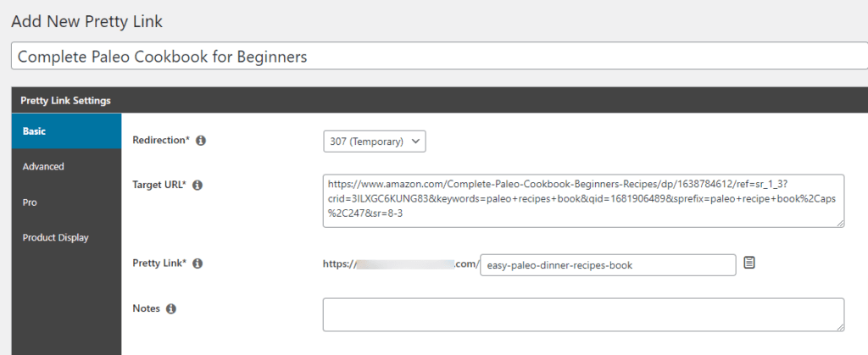Focus the Target URL text area
The width and height of the screenshot is (868, 355).
coord(583,201)
